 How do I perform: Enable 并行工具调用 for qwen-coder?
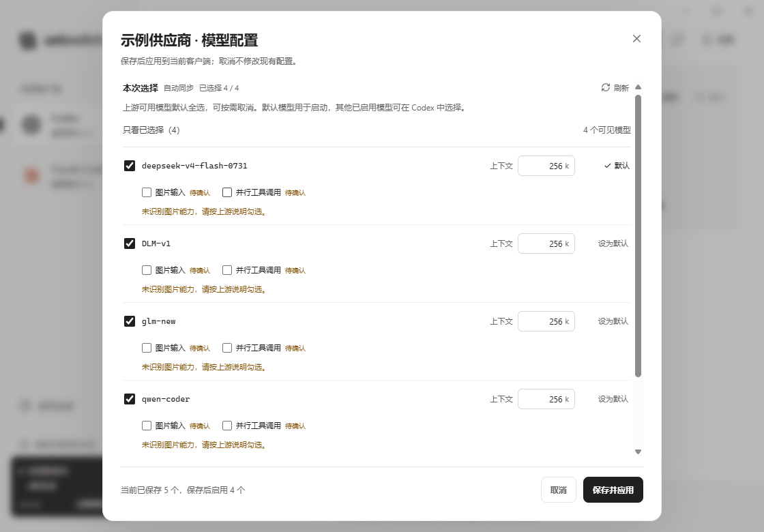click(227, 426)
